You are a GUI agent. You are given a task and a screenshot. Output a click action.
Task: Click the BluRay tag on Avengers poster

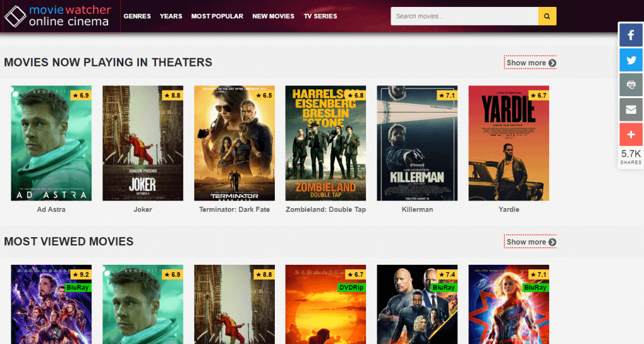77,287
